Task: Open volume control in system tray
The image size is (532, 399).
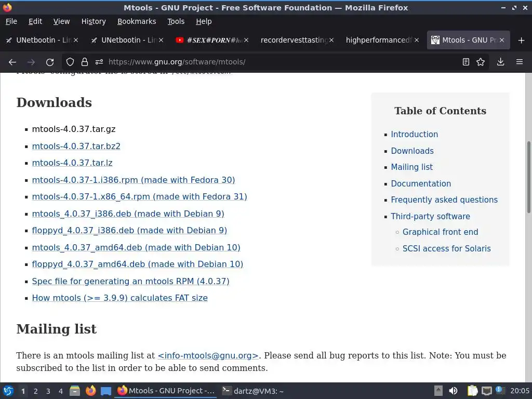Action: point(453,391)
